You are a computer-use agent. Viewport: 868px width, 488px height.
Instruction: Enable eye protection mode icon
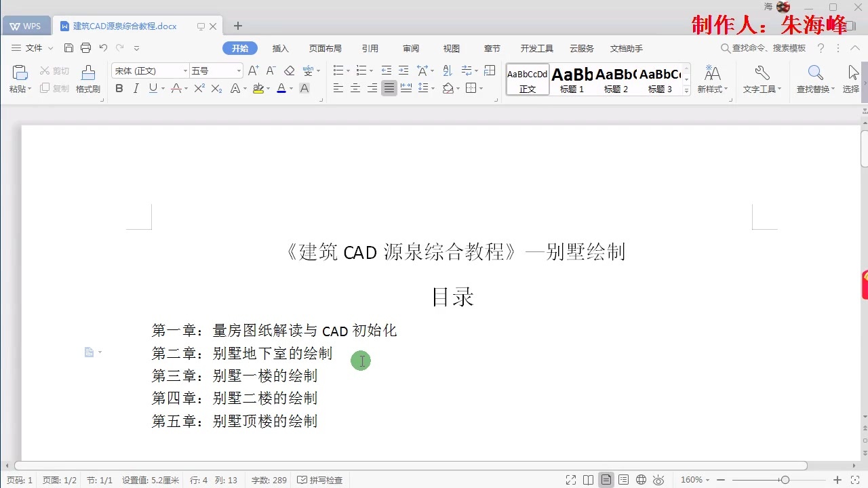click(x=658, y=480)
